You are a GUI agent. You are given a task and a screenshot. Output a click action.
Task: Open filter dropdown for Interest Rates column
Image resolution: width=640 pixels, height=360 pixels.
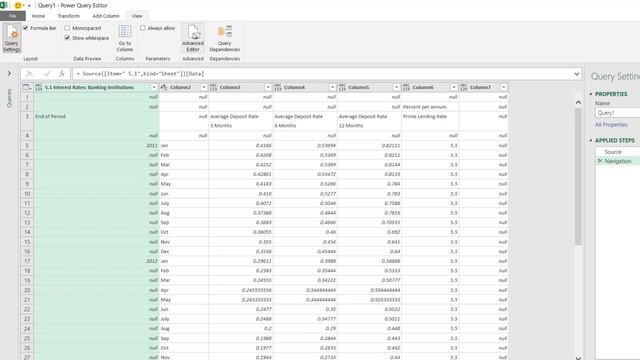(x=154, y=87)
